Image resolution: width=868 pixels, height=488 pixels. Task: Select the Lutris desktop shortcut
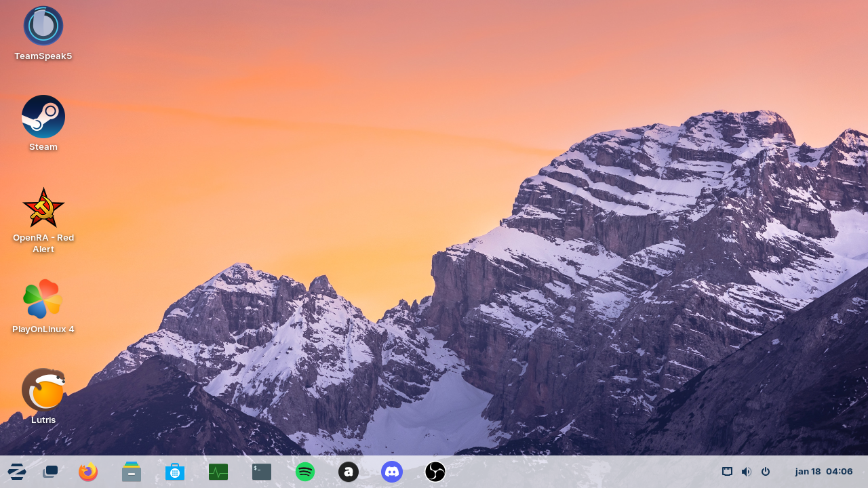click(x=43, y=389)
